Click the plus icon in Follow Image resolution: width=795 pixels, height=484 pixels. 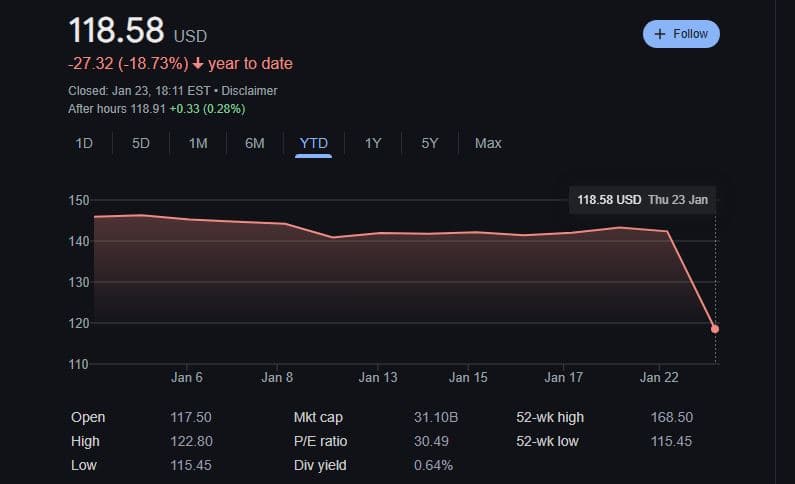click(x=659, y=34)
